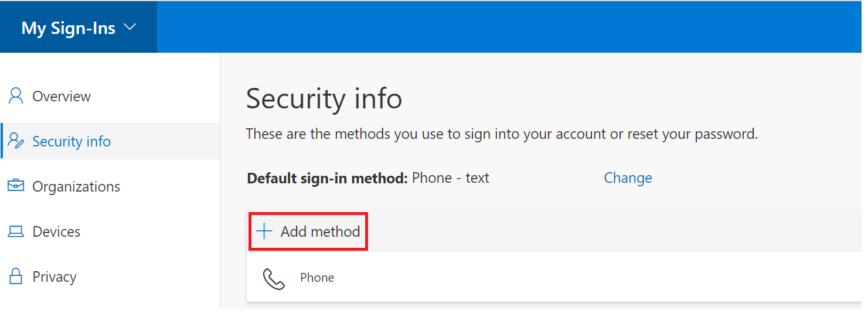The width and height of the screenshot is (868, 314).
Task: Select Security info label in sidebar
Action: click(x=72, y=141)
